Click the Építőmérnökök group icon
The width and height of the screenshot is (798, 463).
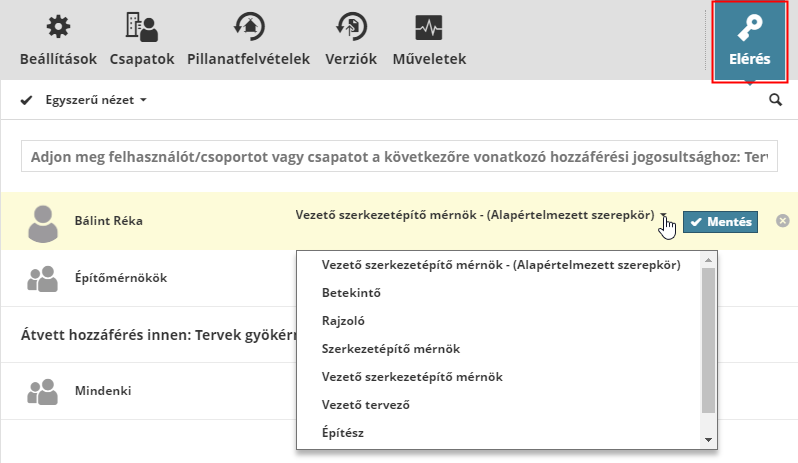pos(42,280)
